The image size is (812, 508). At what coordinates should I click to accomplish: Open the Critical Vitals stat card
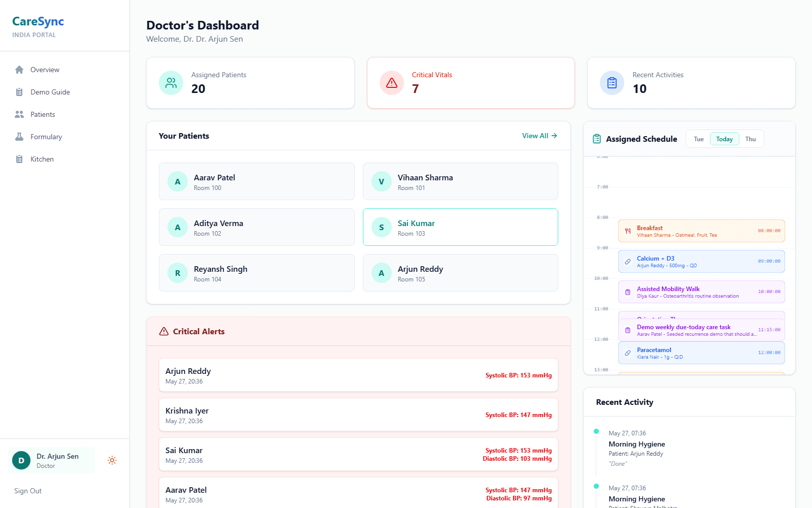click(x=471, y=83)
